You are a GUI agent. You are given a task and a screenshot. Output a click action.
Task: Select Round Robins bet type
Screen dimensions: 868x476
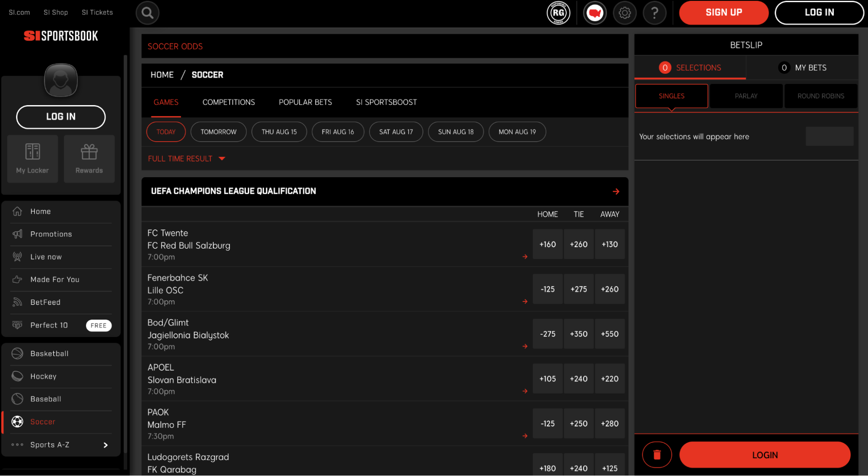click(821, 96)
